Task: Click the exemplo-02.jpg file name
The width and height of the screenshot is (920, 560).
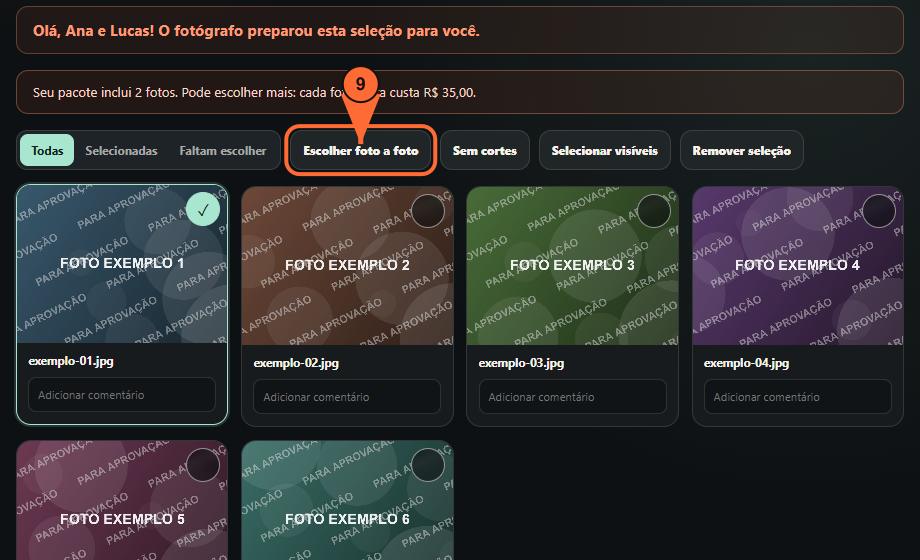Action: [x=296, y=363]
